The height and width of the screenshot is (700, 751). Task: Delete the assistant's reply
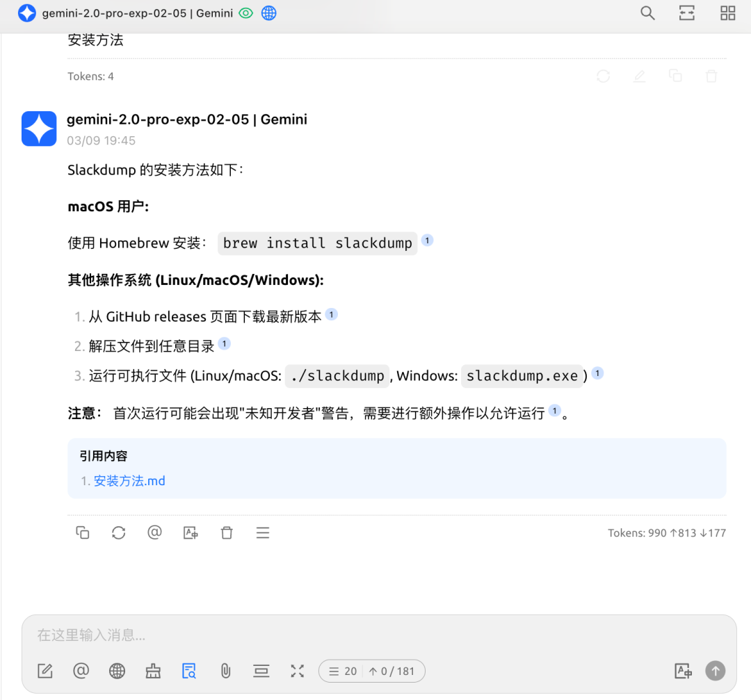227,532
